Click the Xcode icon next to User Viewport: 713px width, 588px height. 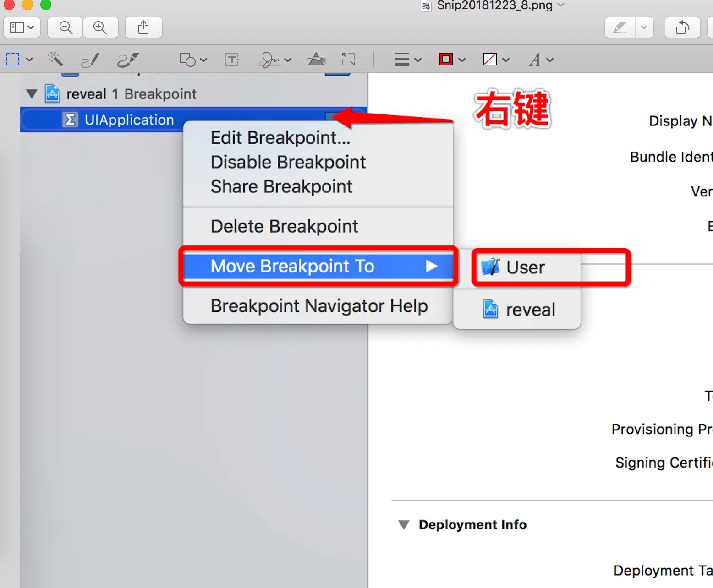[x=491, y=267]
